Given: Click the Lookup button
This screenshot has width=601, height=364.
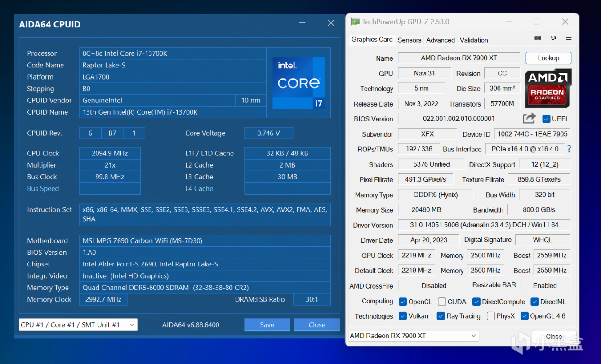Looking at the screenshot, I should (x=548, y=58).
